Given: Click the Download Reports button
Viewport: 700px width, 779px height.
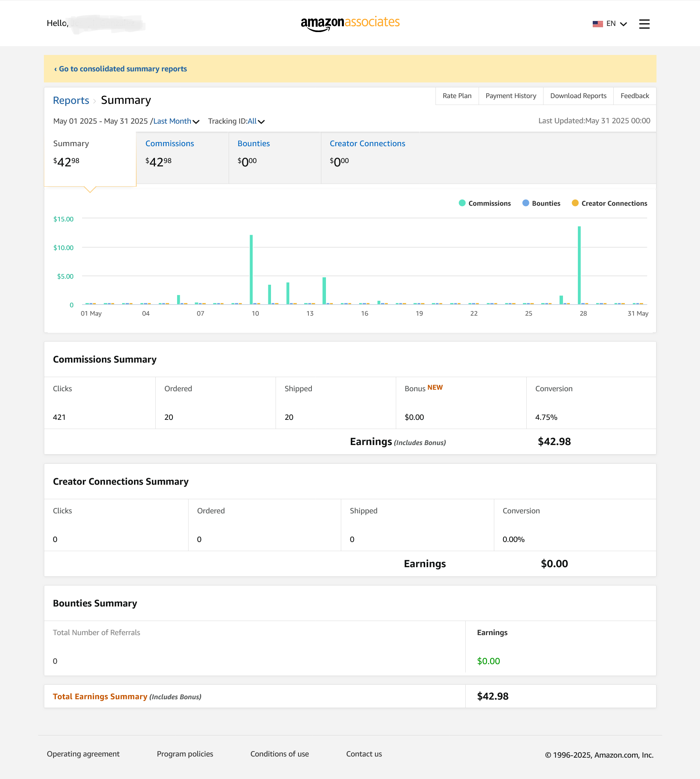Looking at the screenshot, I should (578, 96).
